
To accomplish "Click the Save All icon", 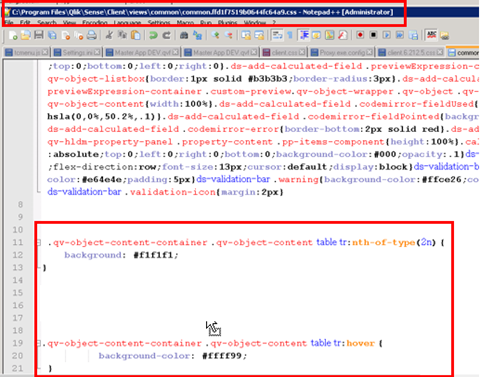I will coord(52,35).
